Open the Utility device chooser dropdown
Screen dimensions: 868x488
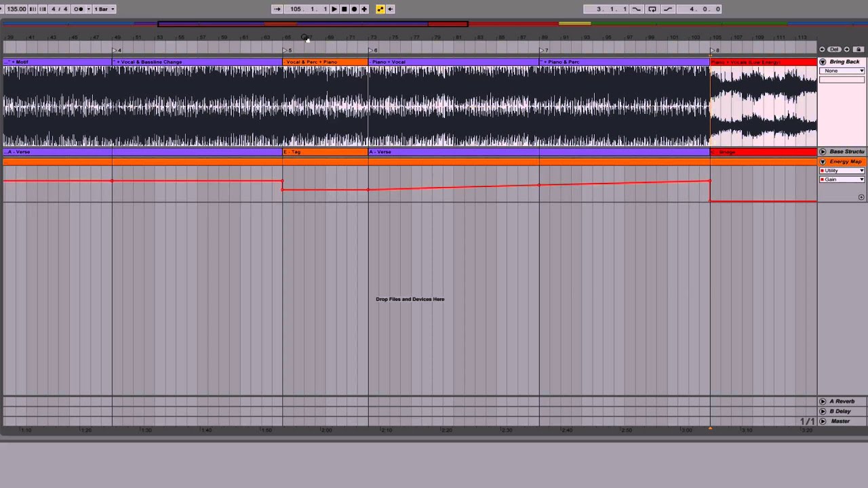coord(842,171)
